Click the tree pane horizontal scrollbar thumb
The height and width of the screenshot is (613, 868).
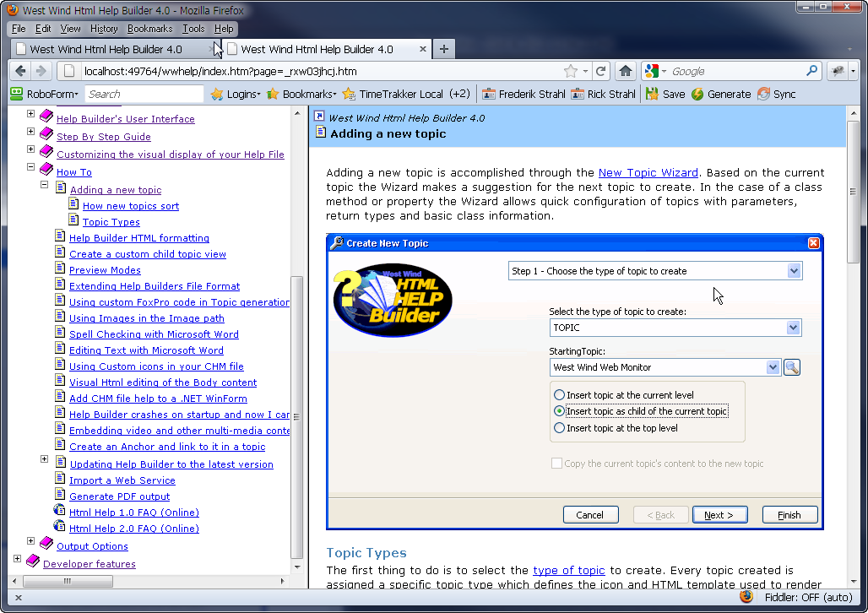pos(68,581)
